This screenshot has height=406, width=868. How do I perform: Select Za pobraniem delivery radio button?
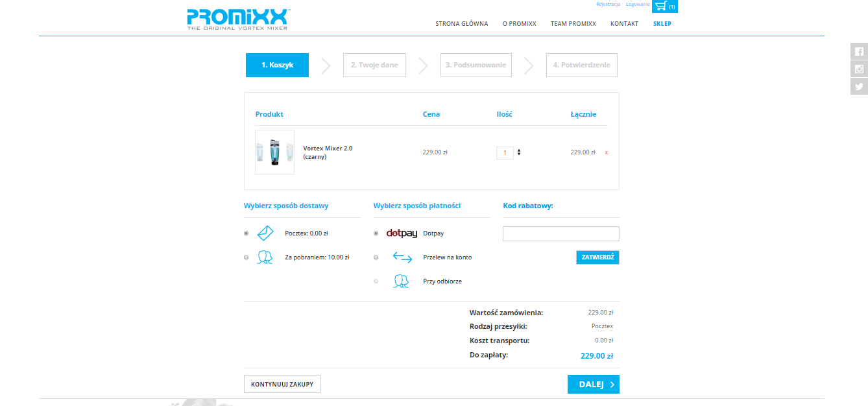coord(247,257)
